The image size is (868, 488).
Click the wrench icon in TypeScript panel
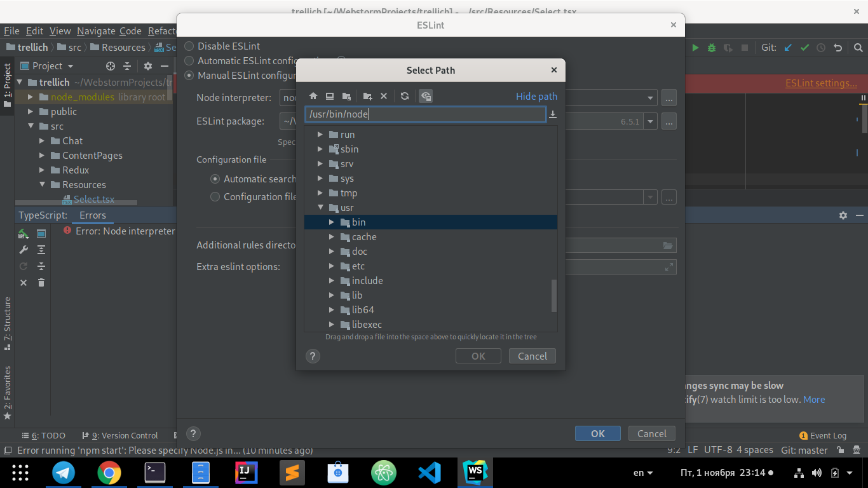[24, 250]
